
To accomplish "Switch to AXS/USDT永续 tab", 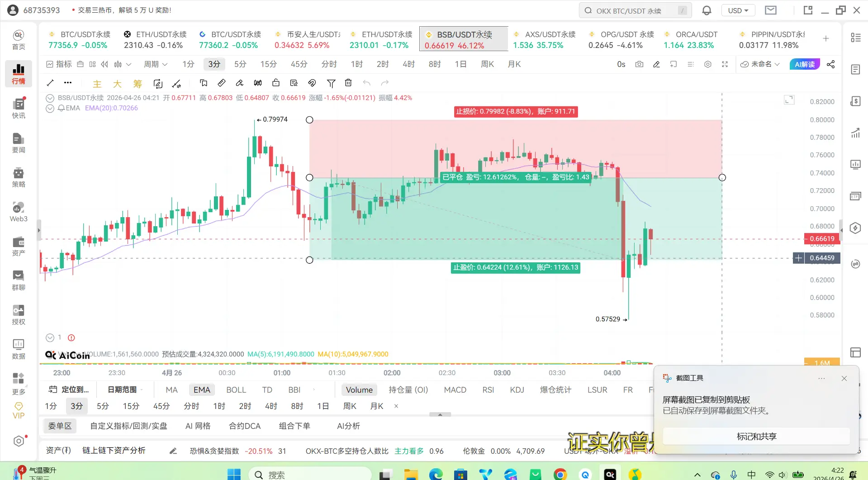I will click(545, 40).
